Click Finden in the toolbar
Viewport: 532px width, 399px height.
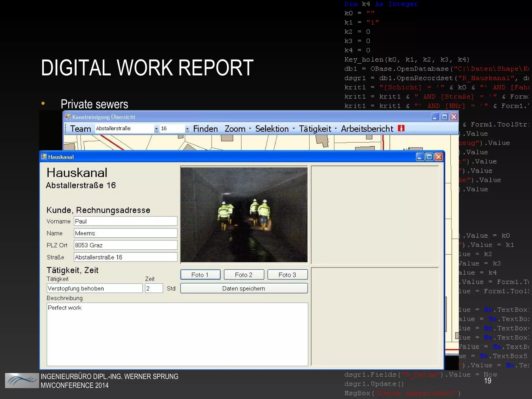click(205, 129)
